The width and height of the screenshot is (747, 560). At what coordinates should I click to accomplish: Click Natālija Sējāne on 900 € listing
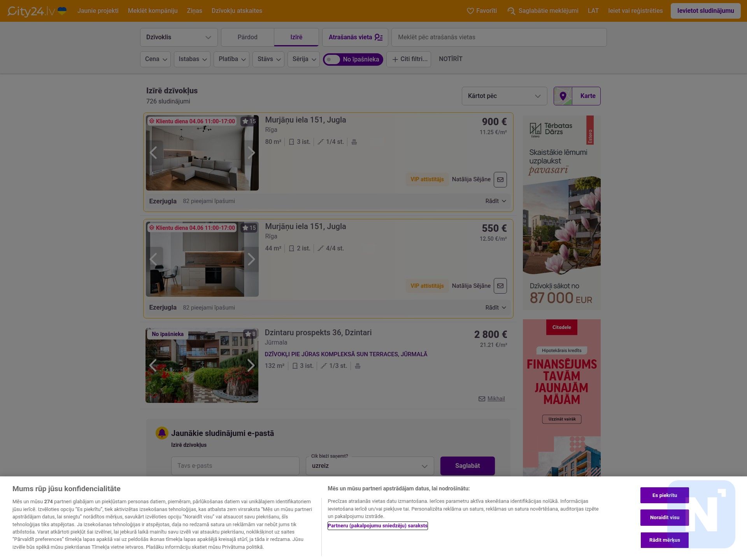(471, 180)
